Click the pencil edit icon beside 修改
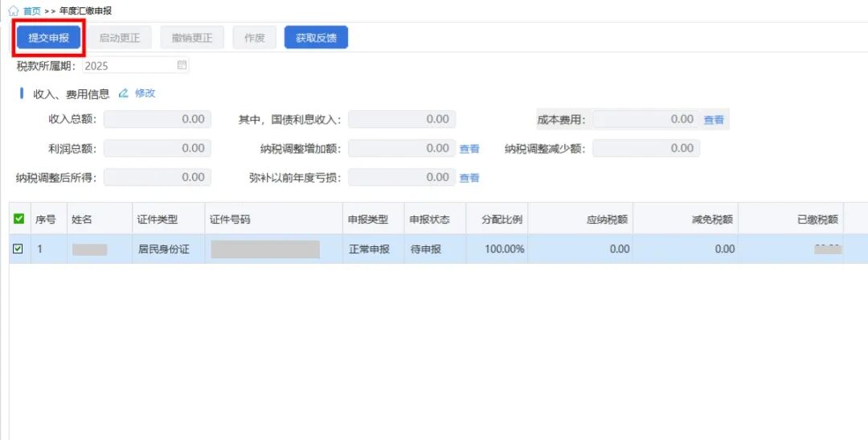Screen dimensions: 868x440 pos(124,93)
